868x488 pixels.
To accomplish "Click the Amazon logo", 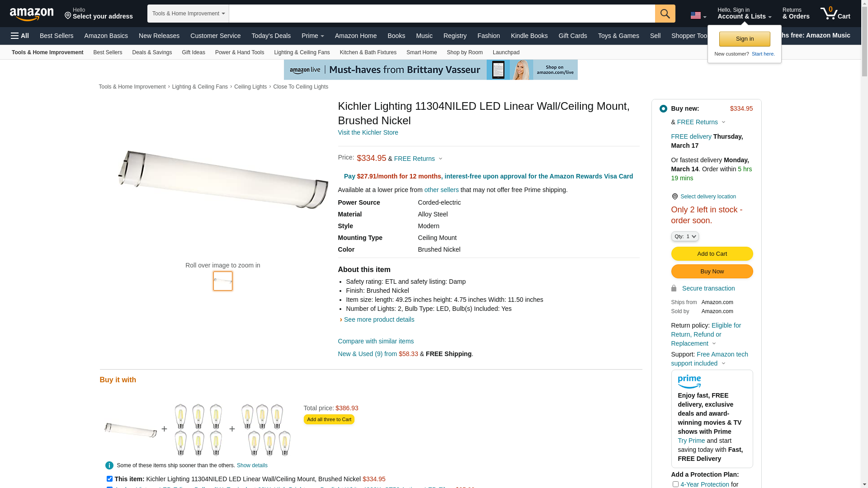I will coord(32,14).
